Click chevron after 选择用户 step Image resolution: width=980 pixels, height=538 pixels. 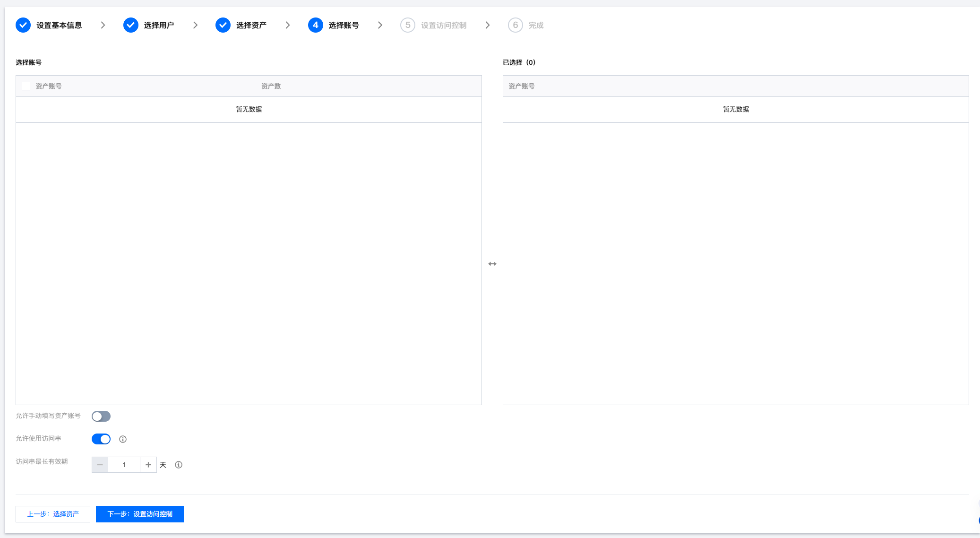[x=195, y=25]
